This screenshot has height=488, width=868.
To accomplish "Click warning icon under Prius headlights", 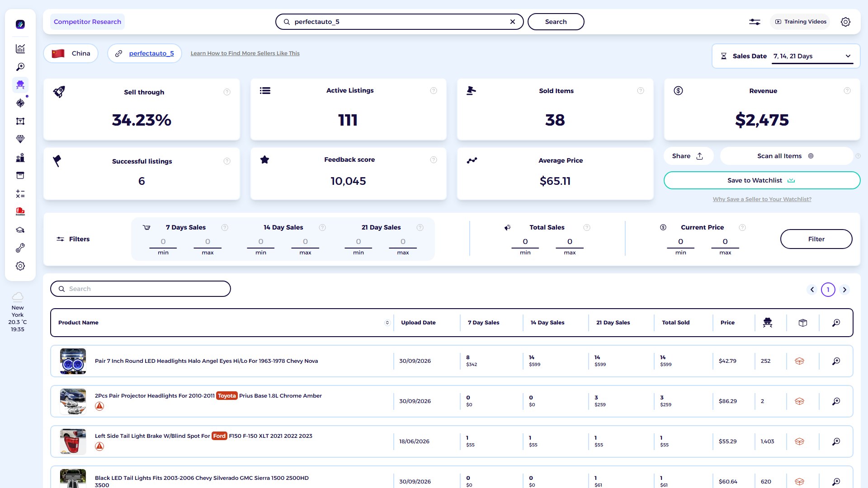I will [99, 406].
